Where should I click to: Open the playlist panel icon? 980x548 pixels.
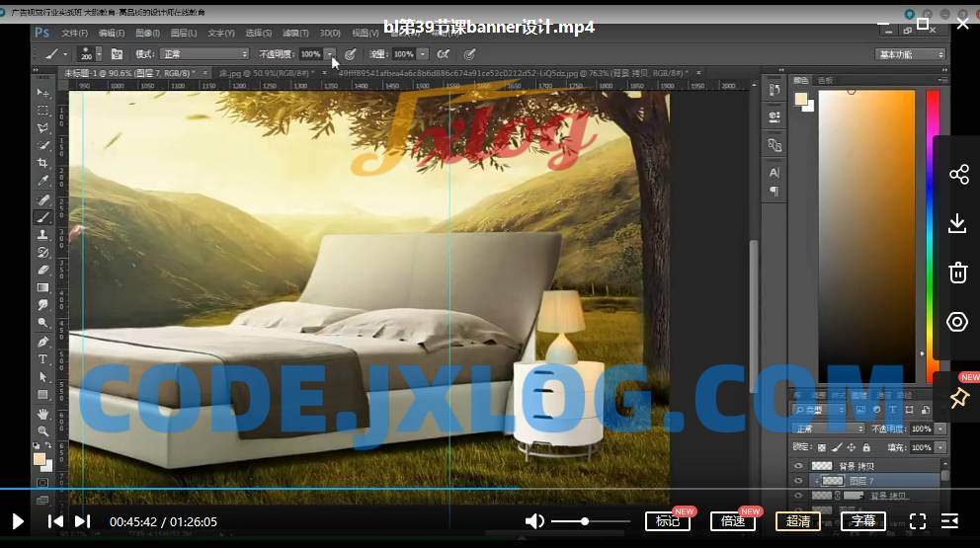(x=950, y=521)
